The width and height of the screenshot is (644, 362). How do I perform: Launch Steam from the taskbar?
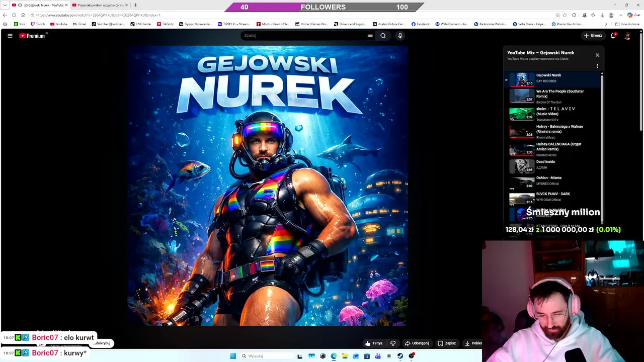[400, 356]
